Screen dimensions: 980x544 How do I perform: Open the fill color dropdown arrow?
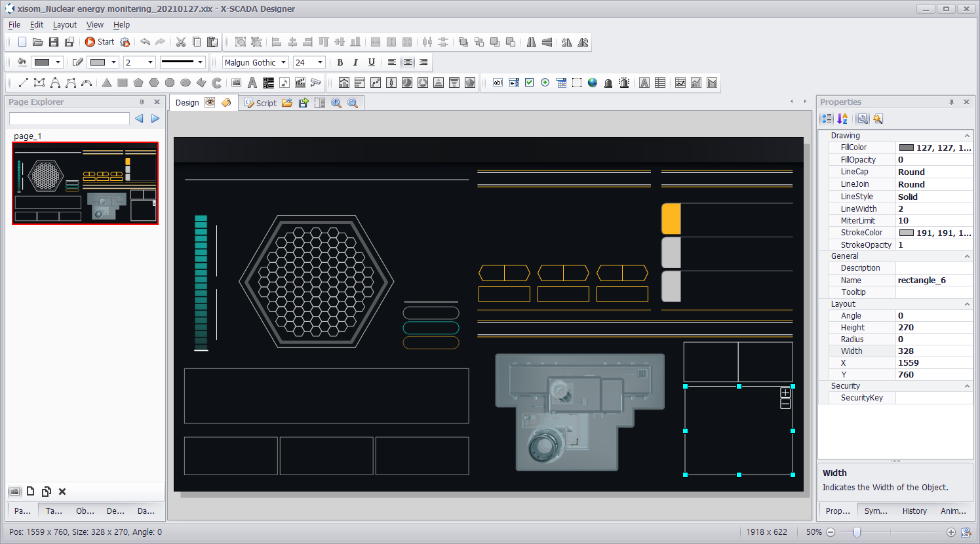pos(58,62)
